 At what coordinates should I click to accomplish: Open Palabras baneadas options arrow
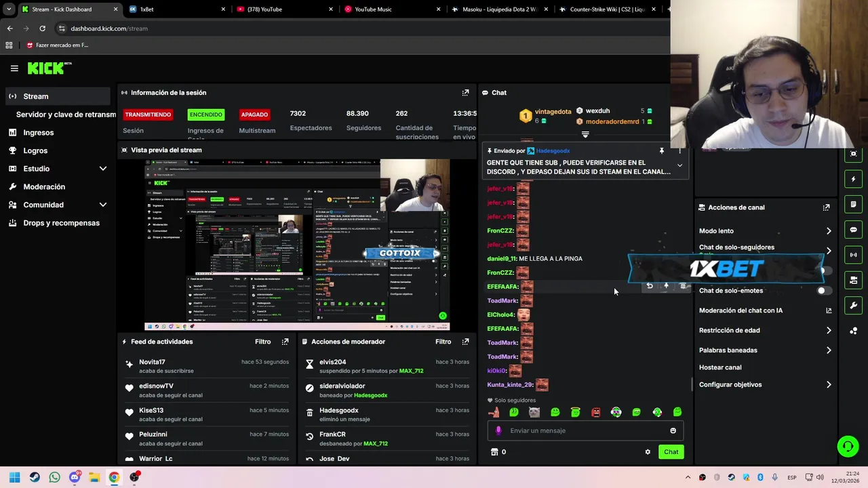(x=828, y=350)
